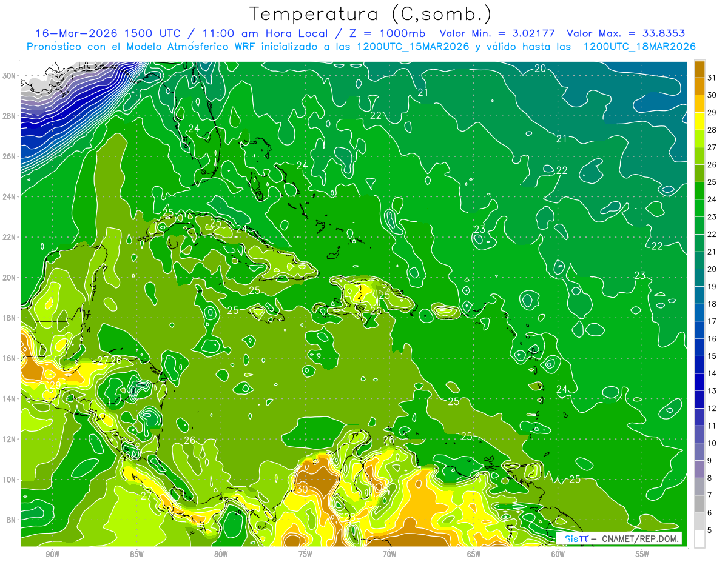Click the color-scale tick label 8

(710, 478)
